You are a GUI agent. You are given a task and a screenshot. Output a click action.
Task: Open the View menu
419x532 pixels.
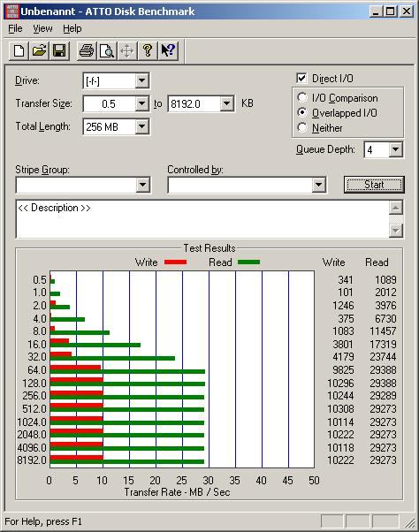[42, 28]
